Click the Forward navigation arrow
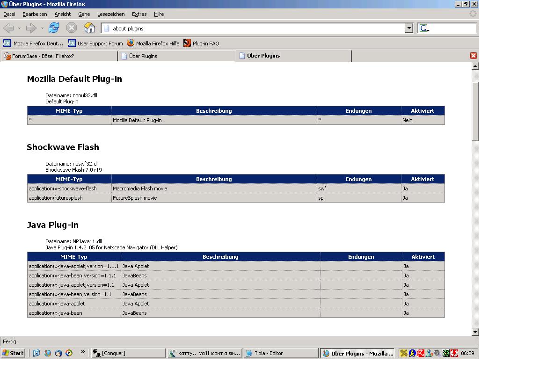Screen dimensions: 539x392 (x=31, y=28)
